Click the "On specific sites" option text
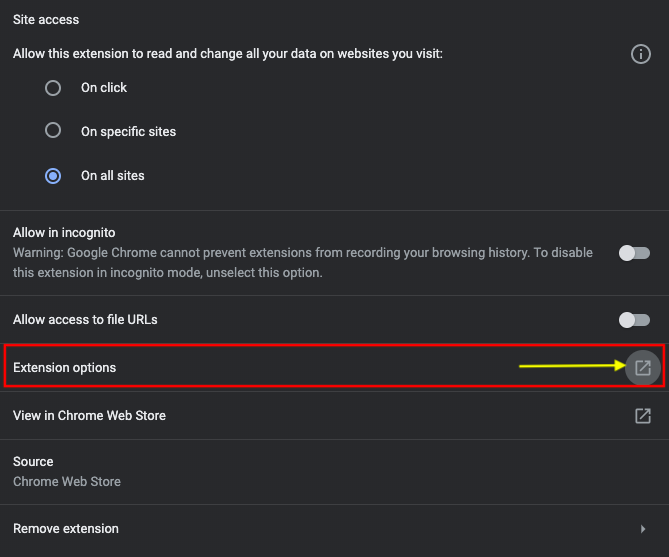Image resolution: width=669 pixels, height=557 pixels. click(128, 132)
